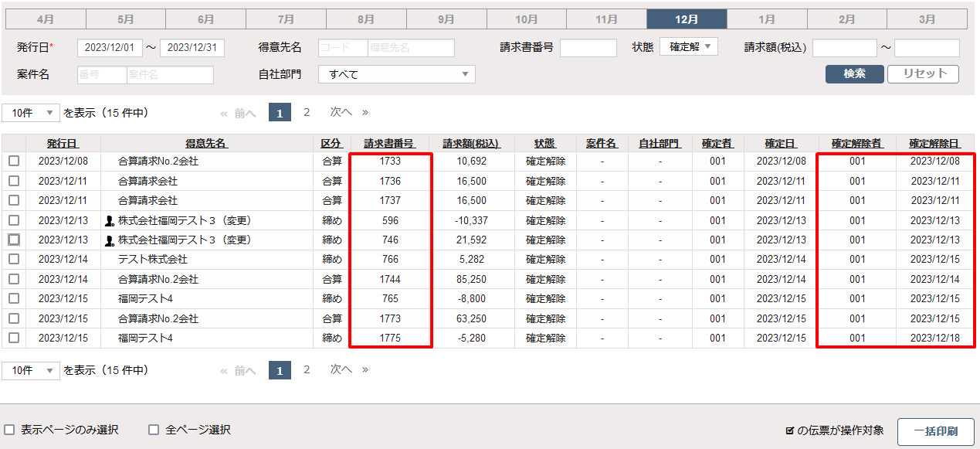Viewport: 980px width, 449px height.
Task: Click first-page « arrow below the table
Action: pos(224,370)
